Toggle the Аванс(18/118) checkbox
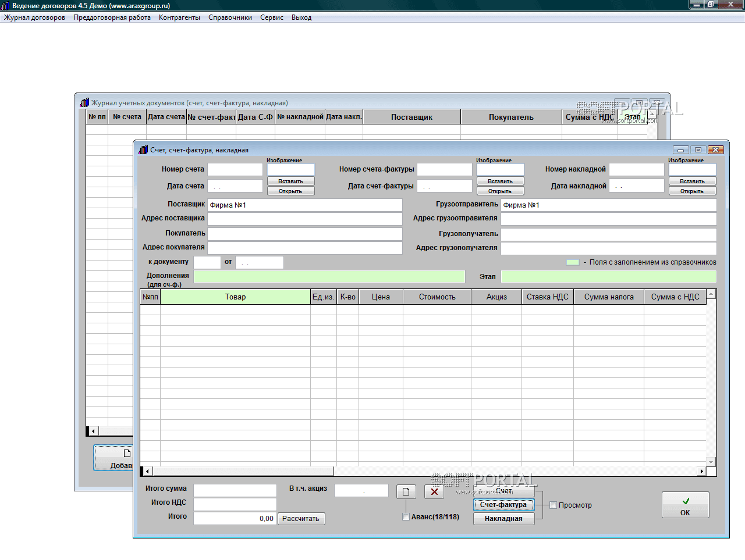745x560 pixels. [406, 517]
